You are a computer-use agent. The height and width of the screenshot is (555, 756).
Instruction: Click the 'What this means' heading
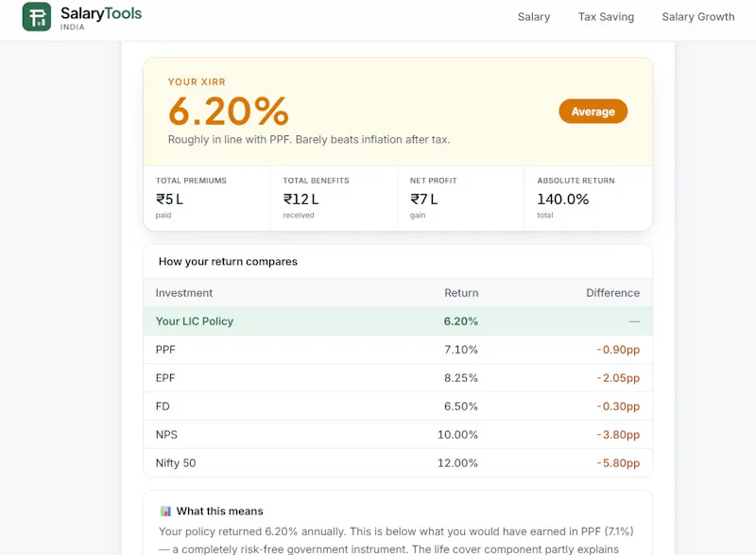220,512
